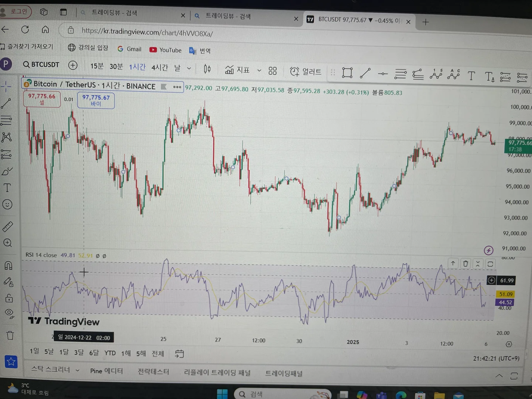Switch to daily 날 timeframe
532x399 pixels.
[177, 68]
